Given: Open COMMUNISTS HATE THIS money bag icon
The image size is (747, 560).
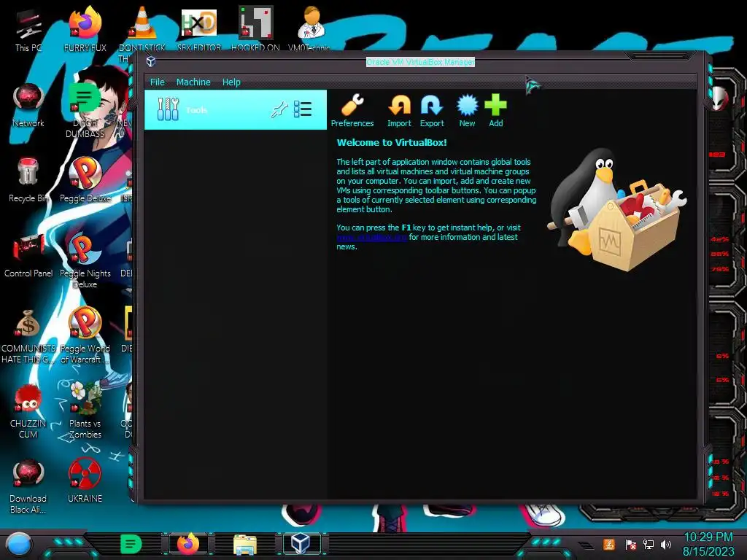Looking at the screenshot, I should [28, 335].
